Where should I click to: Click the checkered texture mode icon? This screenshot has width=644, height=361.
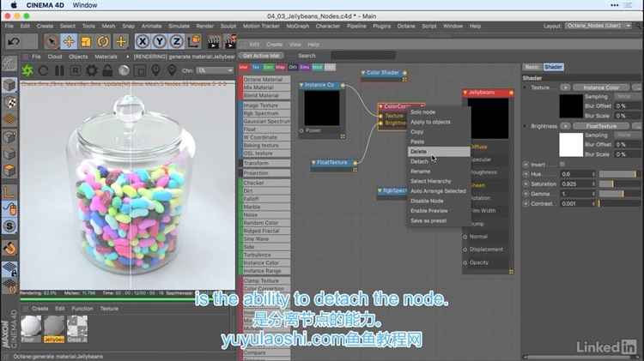point(9,103)
